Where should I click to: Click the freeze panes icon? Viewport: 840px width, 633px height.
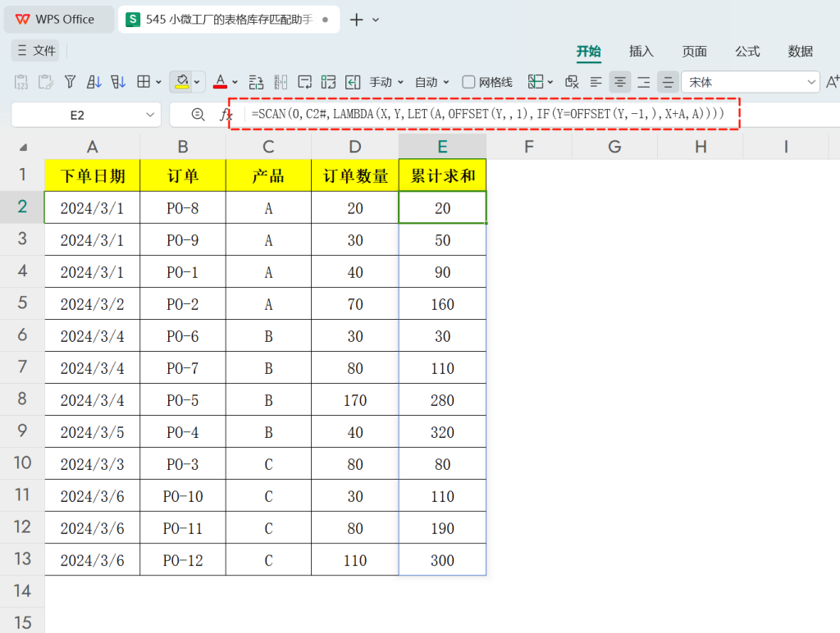click(x=535, y=82)
